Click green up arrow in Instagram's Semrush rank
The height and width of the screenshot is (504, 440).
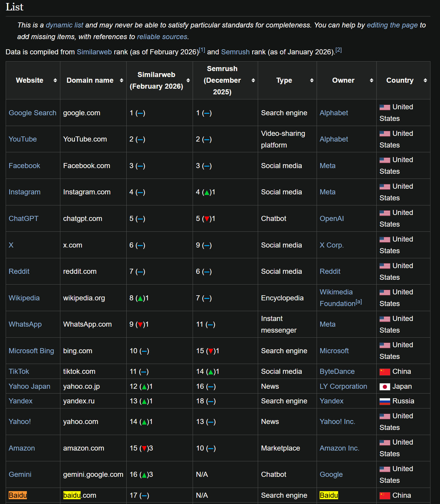207,193
